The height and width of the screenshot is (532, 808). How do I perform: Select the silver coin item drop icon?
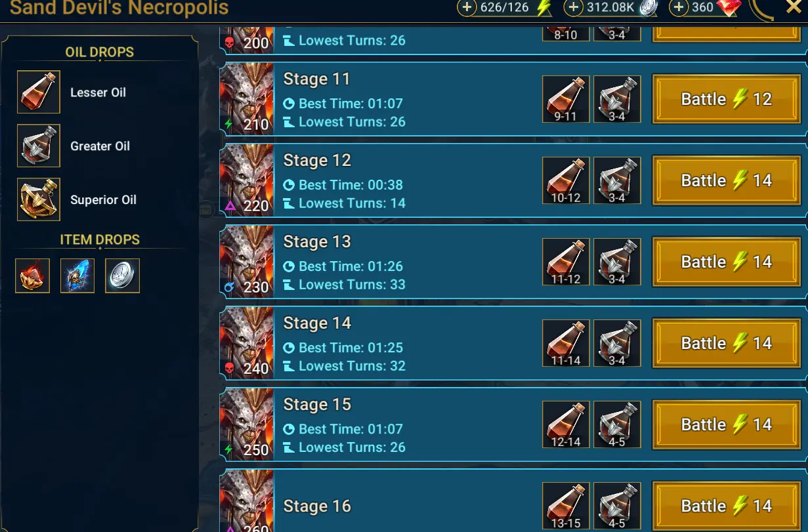coord(122,276)
